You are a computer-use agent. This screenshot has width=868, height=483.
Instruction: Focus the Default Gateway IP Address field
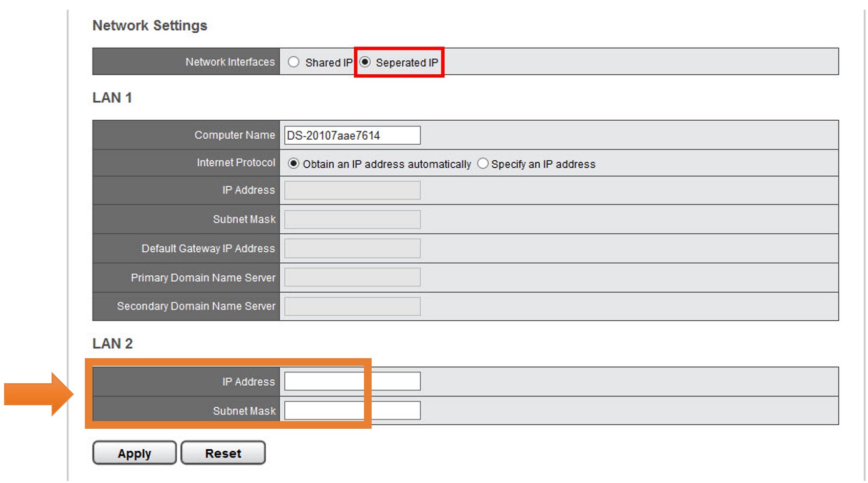tap(352, 249)
